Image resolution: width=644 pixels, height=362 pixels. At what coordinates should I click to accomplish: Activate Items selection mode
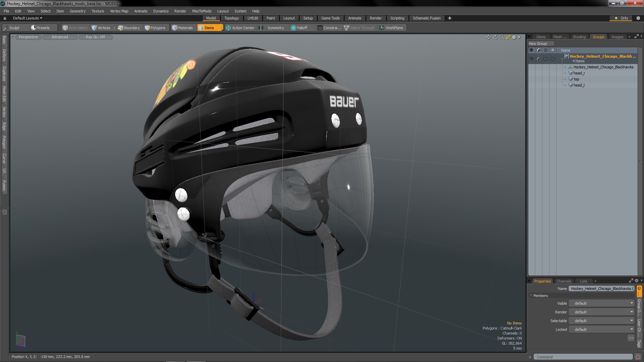[210, 28]
